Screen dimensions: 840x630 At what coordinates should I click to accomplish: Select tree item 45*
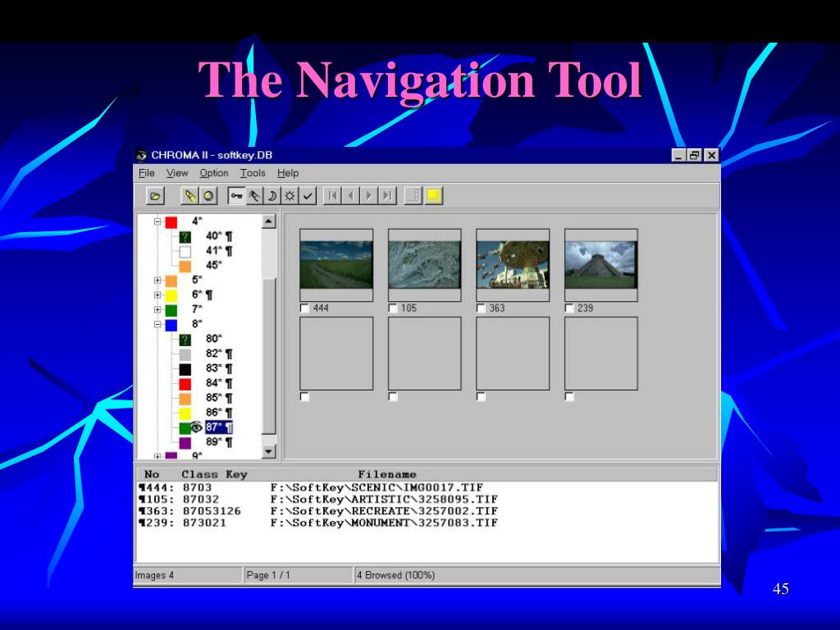[214, 265]
